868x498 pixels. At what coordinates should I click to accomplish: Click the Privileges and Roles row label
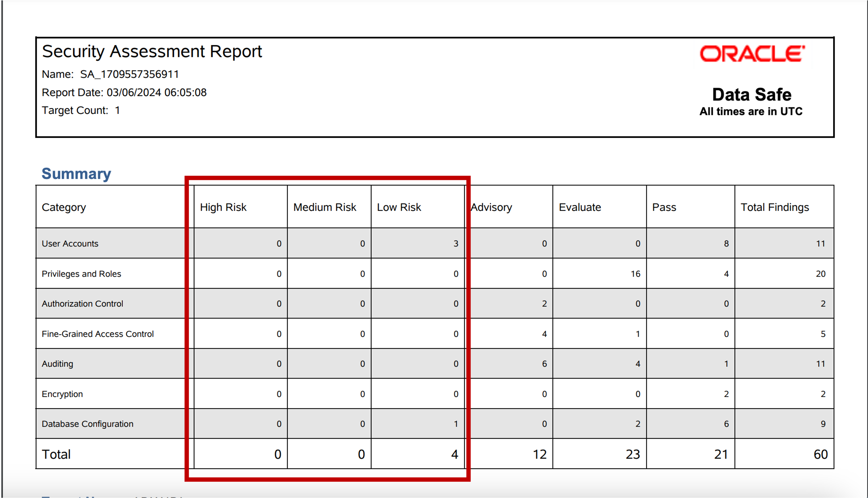[82, 274]
